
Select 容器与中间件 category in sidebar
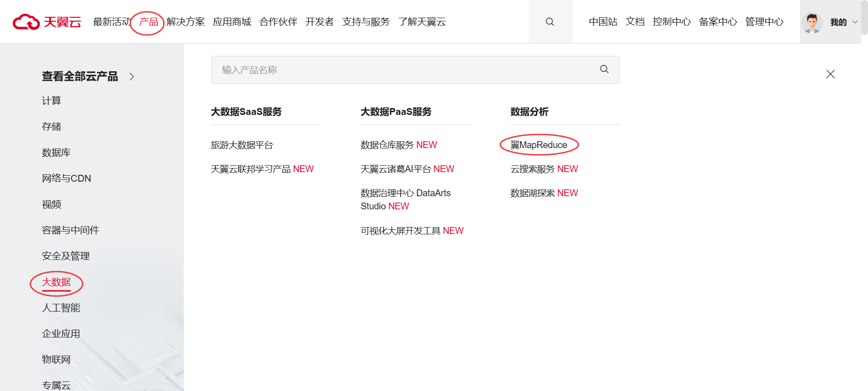70,230
